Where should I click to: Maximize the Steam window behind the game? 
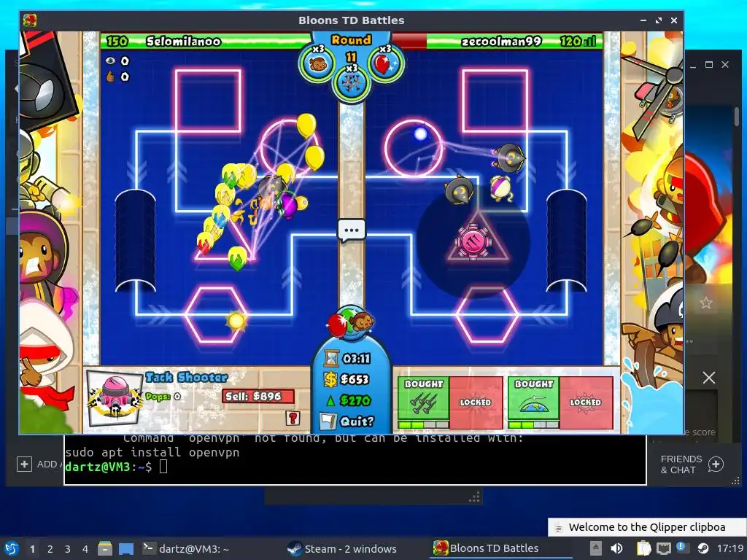click(709, 65)
